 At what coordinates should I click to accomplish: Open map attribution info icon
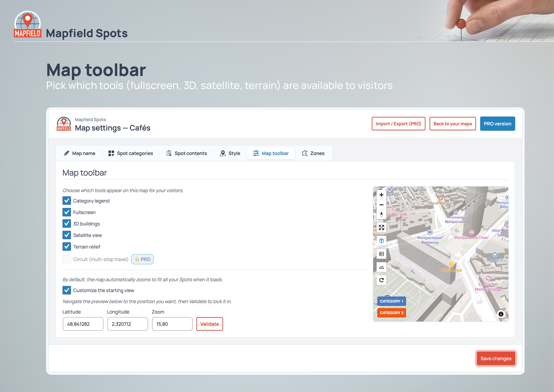coord(501,314)
